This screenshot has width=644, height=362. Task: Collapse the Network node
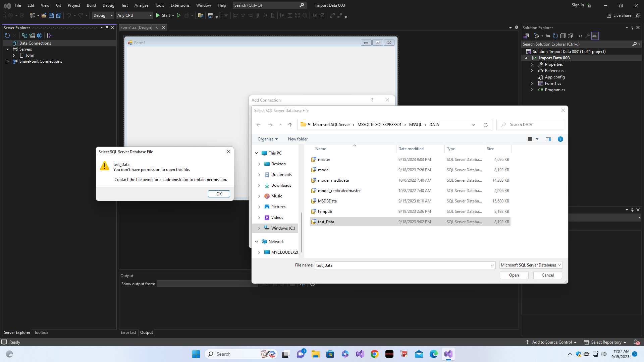pyautogui.click(x=257, y=242)
